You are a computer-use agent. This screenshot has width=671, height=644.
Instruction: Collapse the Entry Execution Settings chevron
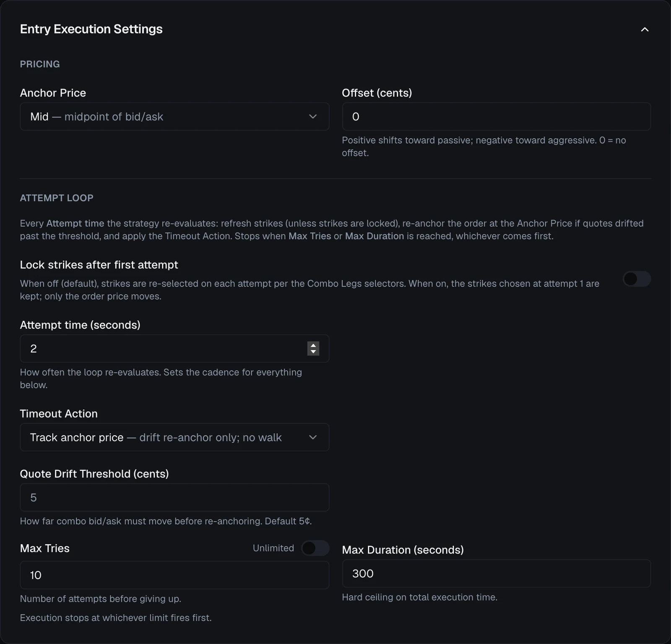click(x=645, y=29)
